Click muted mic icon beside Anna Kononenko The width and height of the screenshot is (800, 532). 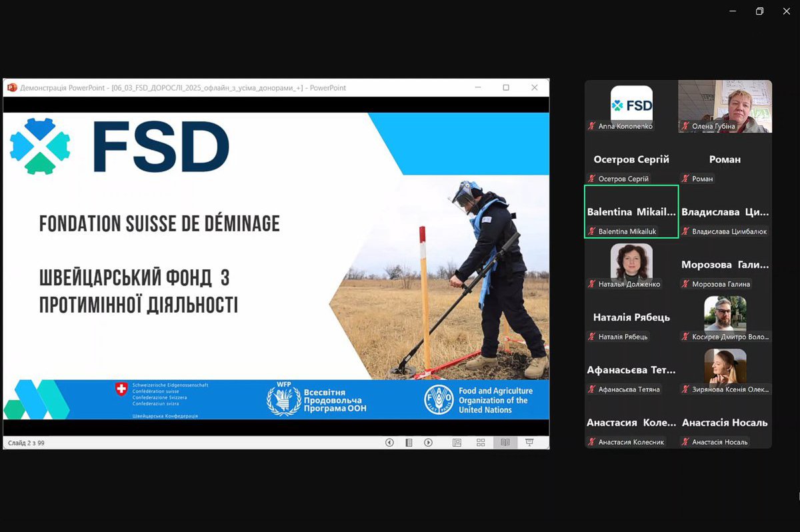point(591,126)
